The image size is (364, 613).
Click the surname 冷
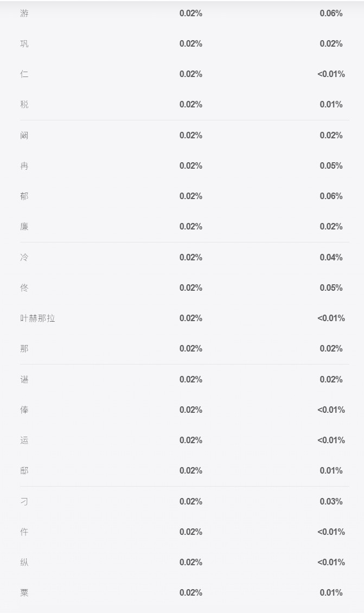[24, 258]
